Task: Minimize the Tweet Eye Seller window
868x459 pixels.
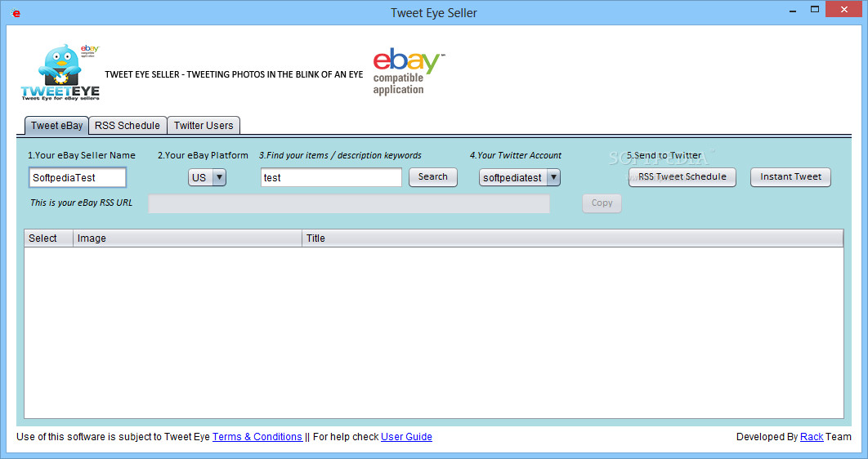Action: coord(793,10)
